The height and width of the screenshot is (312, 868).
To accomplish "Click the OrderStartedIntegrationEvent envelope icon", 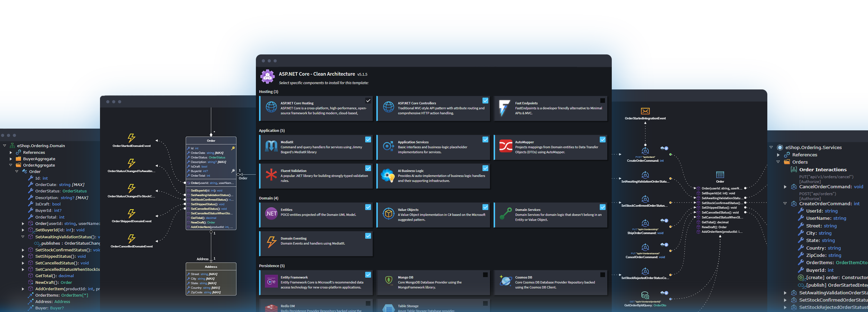I will (645, 111).
